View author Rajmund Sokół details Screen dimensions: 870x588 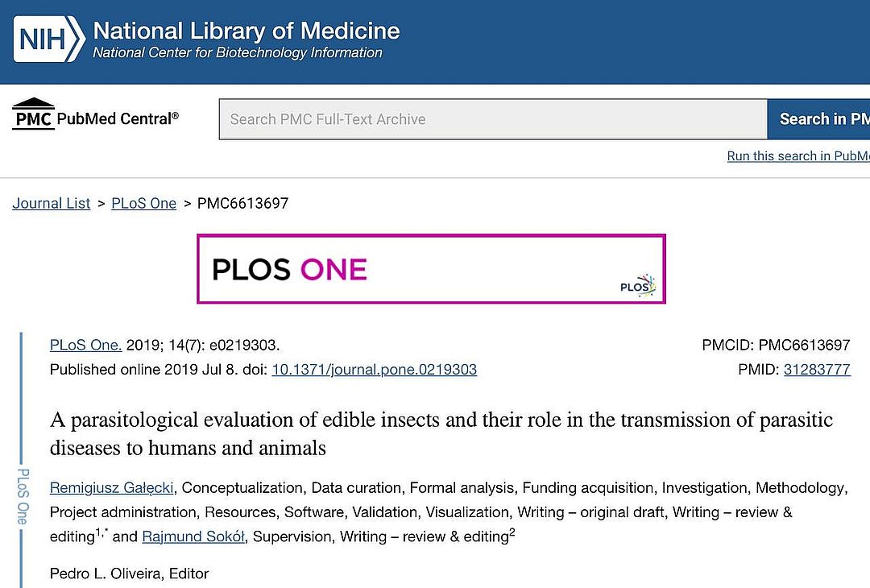click(x=193, y=536)
